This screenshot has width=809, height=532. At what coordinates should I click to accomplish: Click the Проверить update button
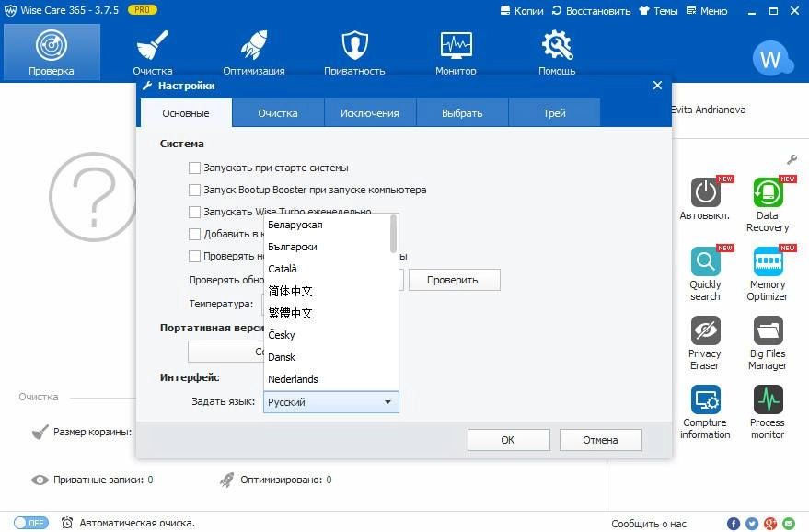[x=454, y=280]
